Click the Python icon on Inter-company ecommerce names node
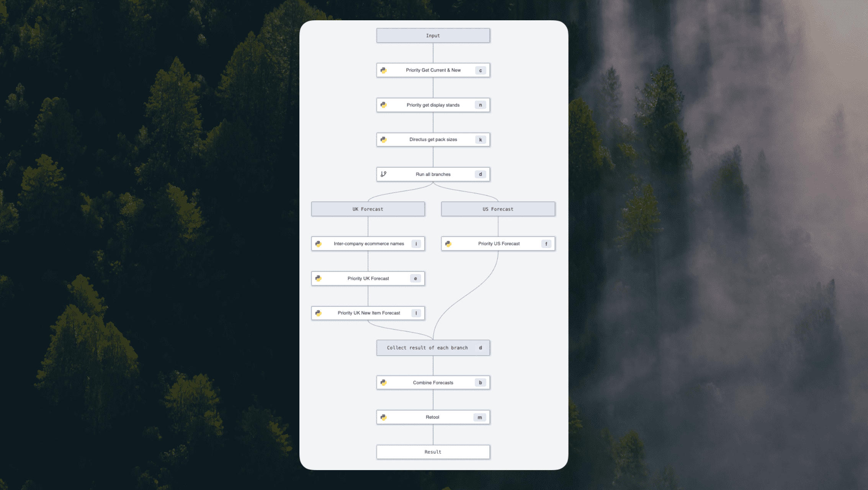The width and height of the screenshot is (868, 490). click(x=319, y=243)
